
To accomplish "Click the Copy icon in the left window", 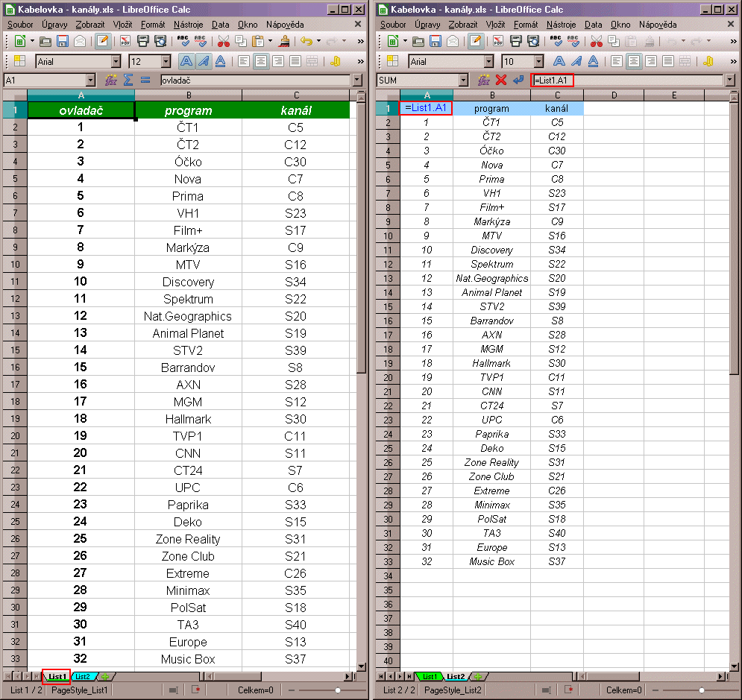I will [x=241, y=42].
